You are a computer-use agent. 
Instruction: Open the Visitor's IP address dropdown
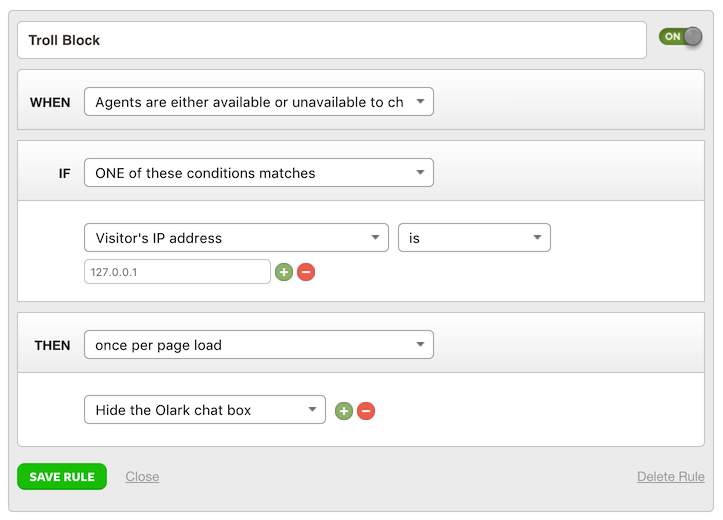click(236, 238)
